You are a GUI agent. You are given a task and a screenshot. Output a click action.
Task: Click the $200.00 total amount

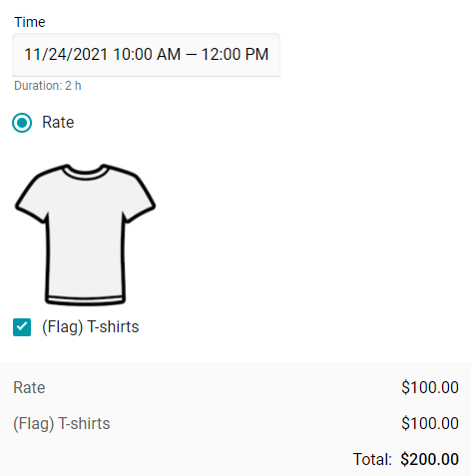[x=430, y=459]
